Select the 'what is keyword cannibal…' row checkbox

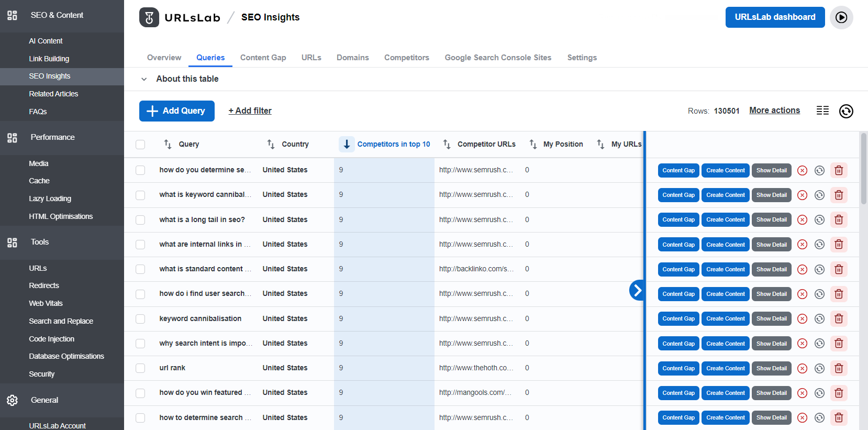click(x=140, y=195)
